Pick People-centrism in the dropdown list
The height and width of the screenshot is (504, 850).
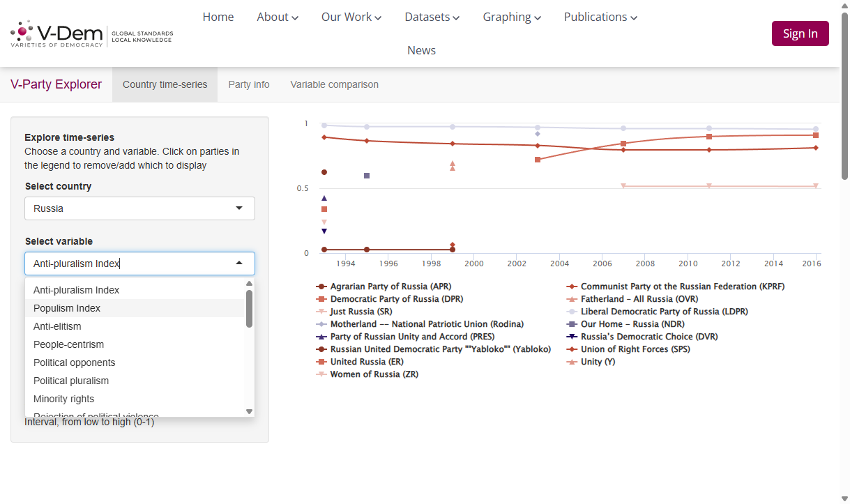click(135, 344)
